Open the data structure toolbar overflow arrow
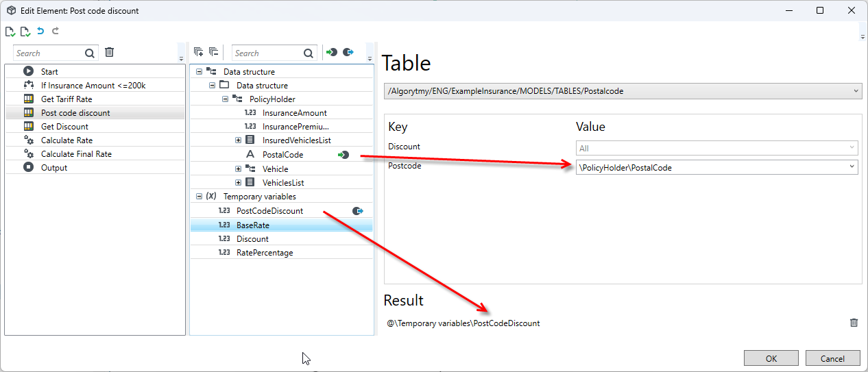The image size is (868, 372). pyautogui.click(x=370, y=59)
